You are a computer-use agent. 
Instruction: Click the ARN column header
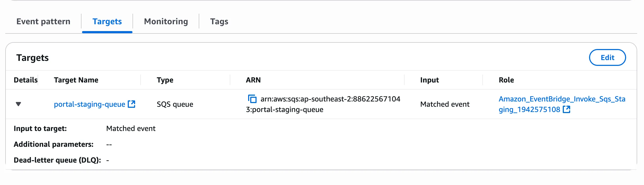[x=253, y=80]
